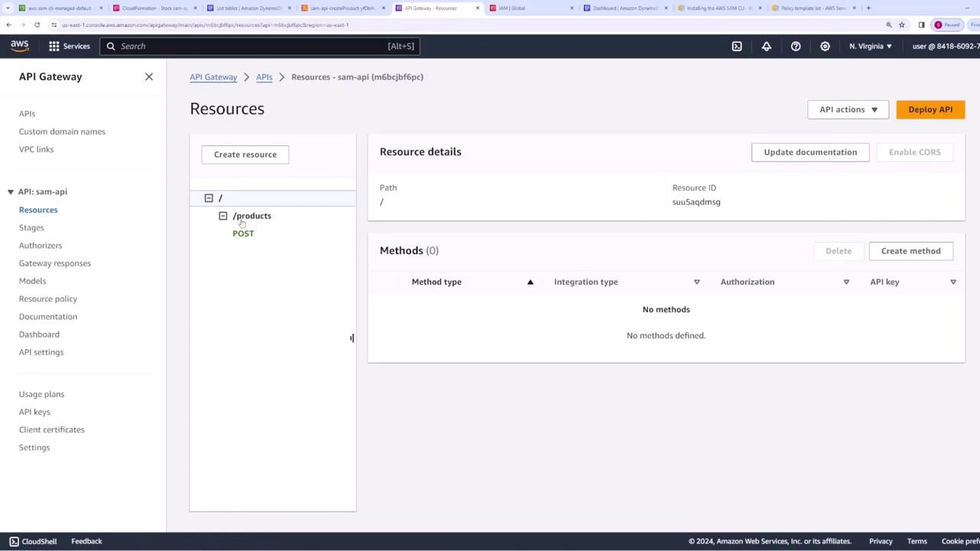The height and width of the screenshot is (551, 980).
Task: Select the /products resource in the tree
Action: [x=252, y=216]
